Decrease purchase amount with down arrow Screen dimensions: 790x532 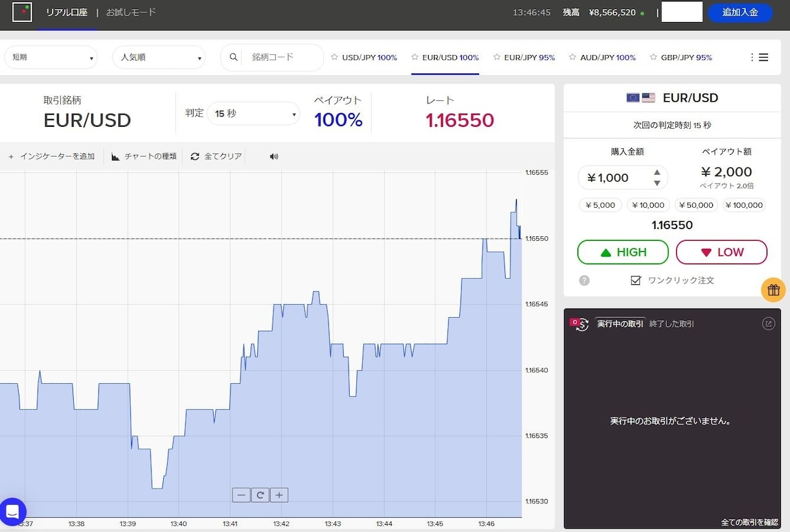[657, 183]
